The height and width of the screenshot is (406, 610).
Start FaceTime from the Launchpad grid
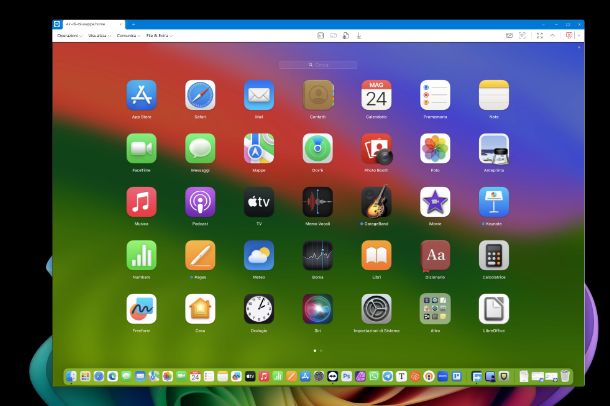tap(141, 148)
